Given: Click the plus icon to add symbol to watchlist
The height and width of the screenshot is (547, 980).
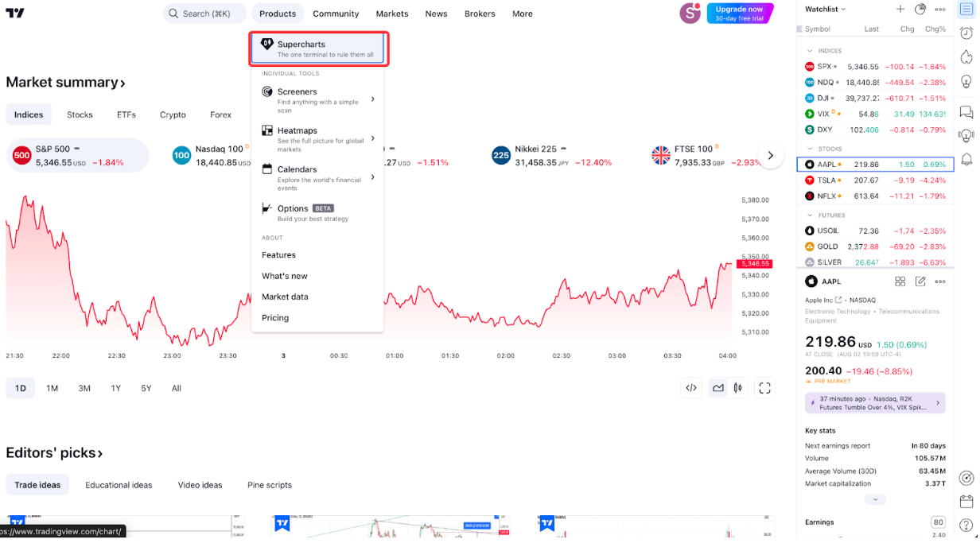Looking at the screenshot, I should 900,10.
